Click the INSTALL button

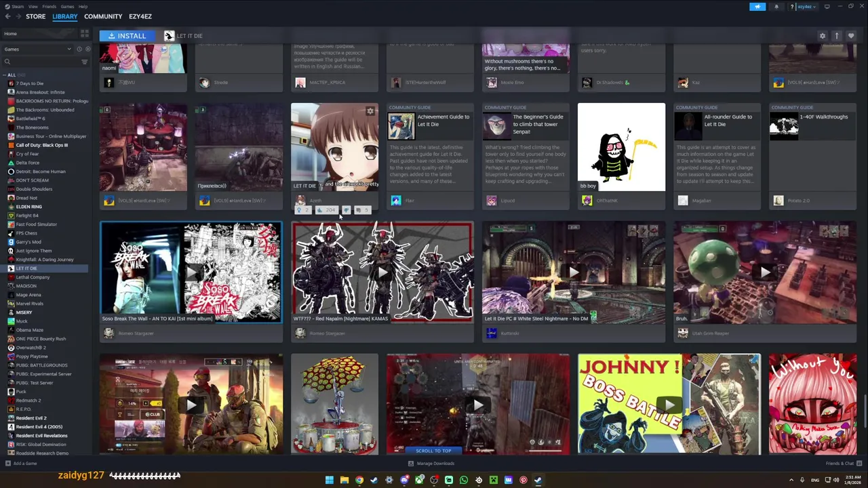point(126,35)
